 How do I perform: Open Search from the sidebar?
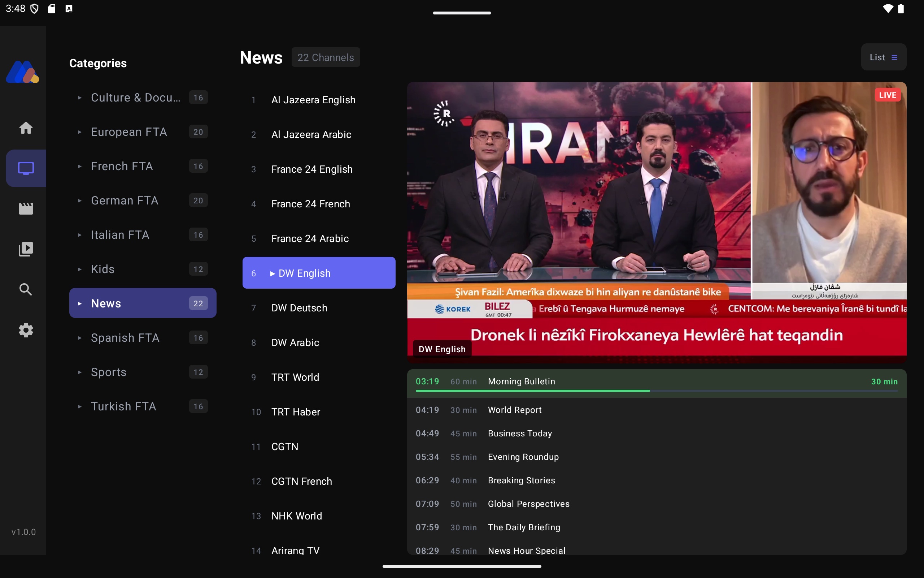26,289
